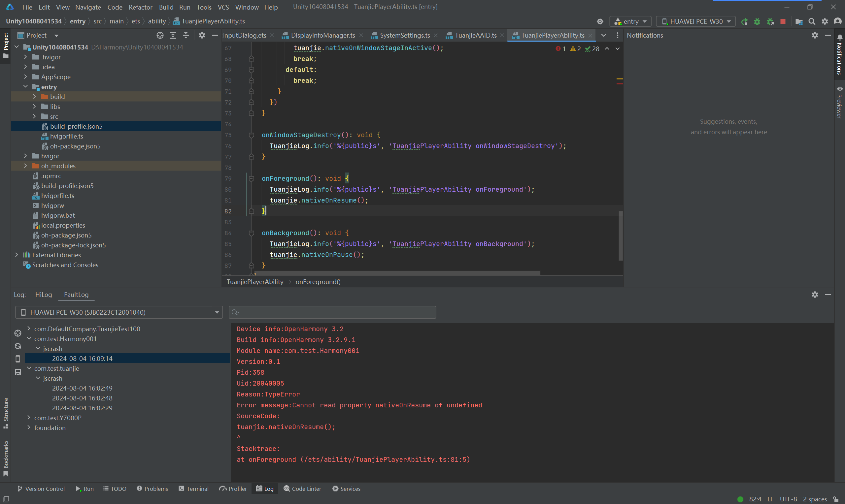
Task: Click the locate crosshair icon in FaultLog sidebar
Action: 18,333
